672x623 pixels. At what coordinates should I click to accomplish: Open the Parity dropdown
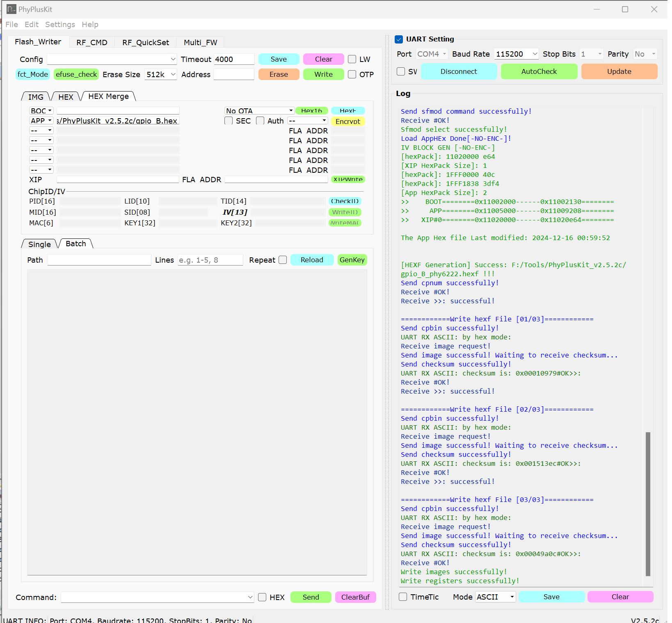point(645,54)
